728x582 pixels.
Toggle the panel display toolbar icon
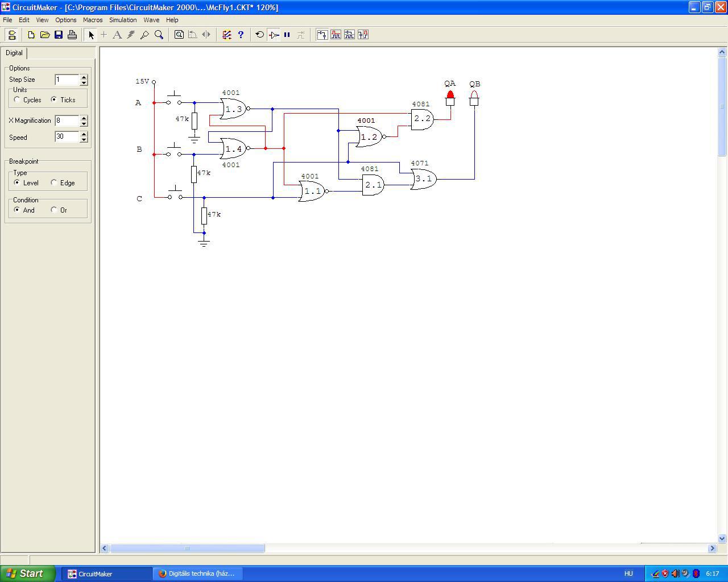(12, 35)
